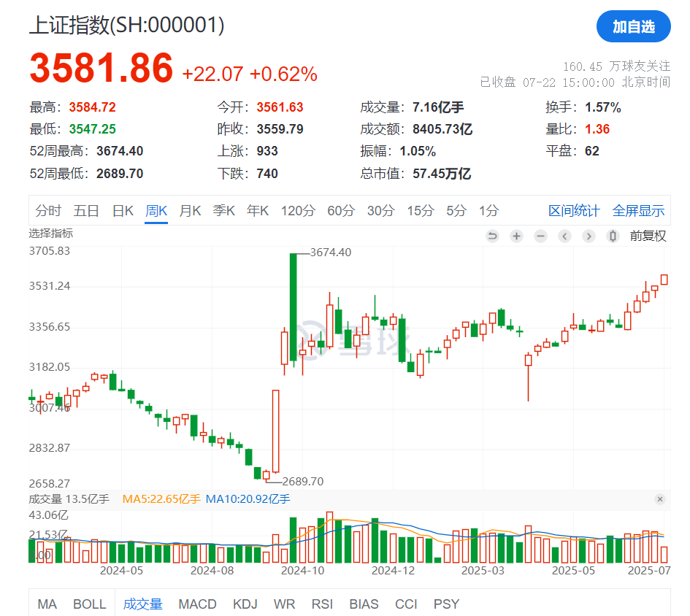This screenshot has width=690, height=616.
Task: Click the 成交额 value 8405.73亿
Action: pos(442,129)
